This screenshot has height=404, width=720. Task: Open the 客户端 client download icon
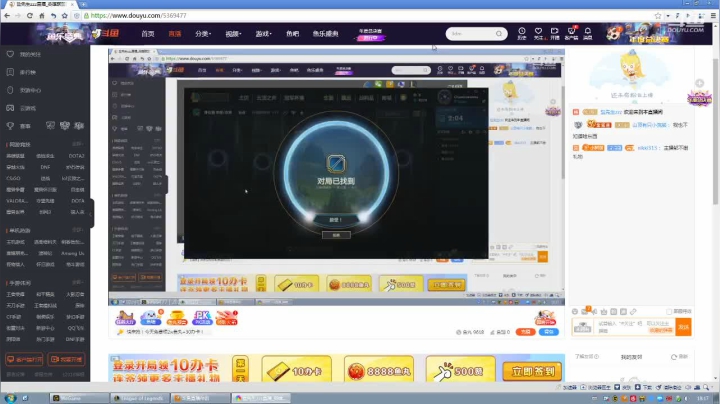tap(571, 33)
